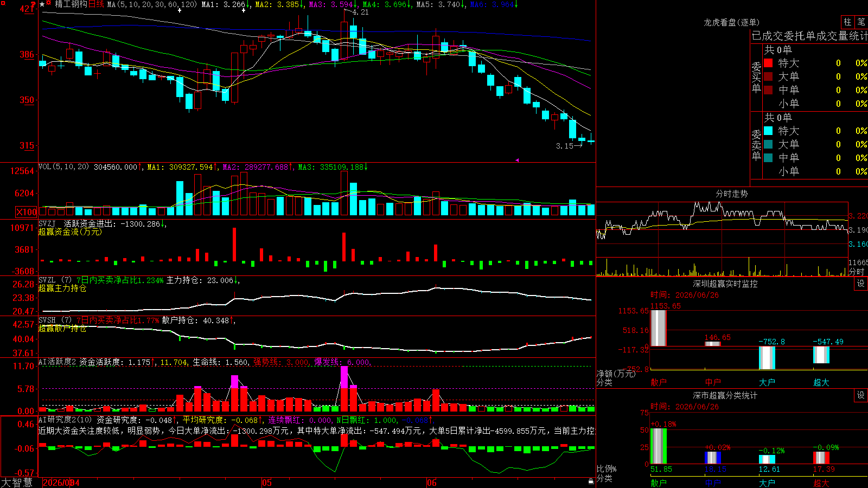Click the 超大 bar in 深圳超赢实时监控
The height and width of the screenshot is (488, 868).
pyautogui.click(x=821, y=355)
